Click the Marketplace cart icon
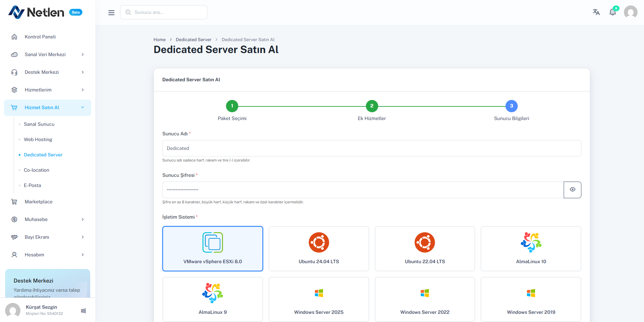 pyautogui.click(x=14, y=202)
